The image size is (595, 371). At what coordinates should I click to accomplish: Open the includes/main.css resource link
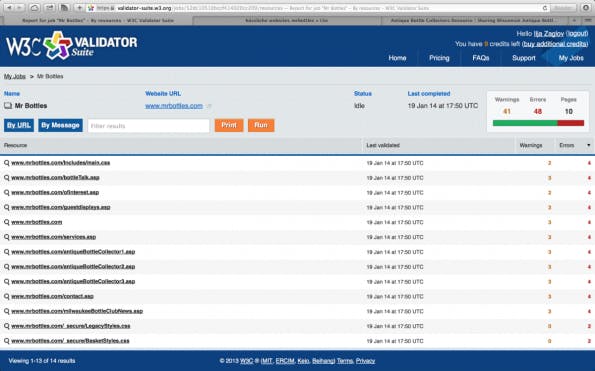[61, 163]
